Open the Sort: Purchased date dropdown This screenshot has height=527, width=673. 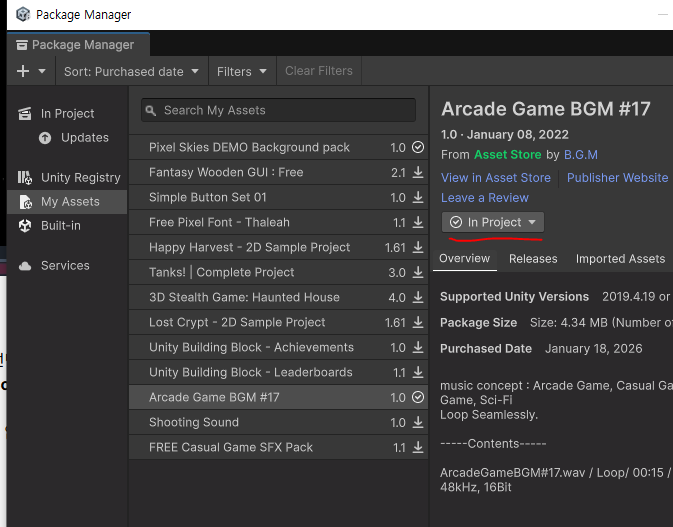pyautogui.click(x=131, y=71)
